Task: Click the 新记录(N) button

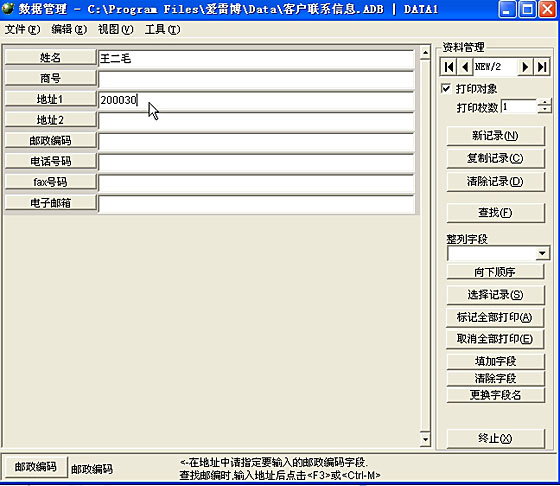Action: [x=495, y=136]
